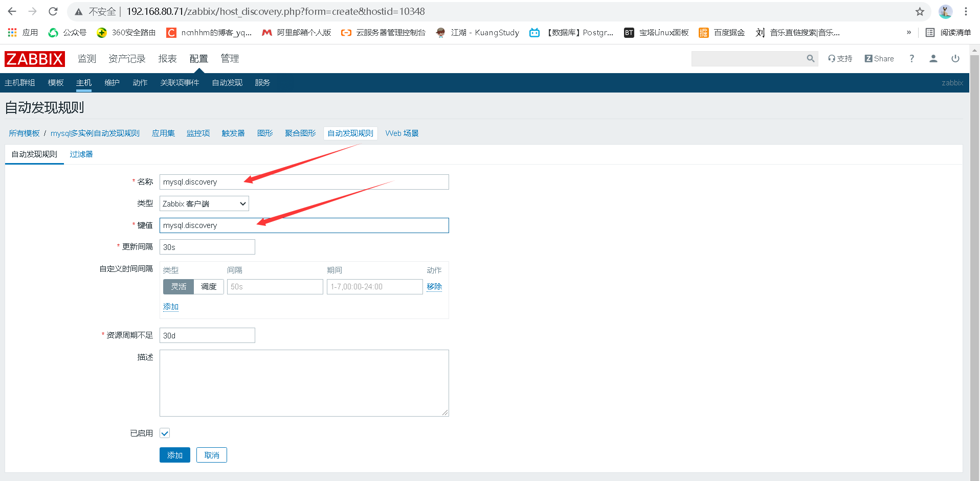Open the 阿里邮箱个人版 bookmark
Viewport: 980px width, 481px height.
pos(297,33)
